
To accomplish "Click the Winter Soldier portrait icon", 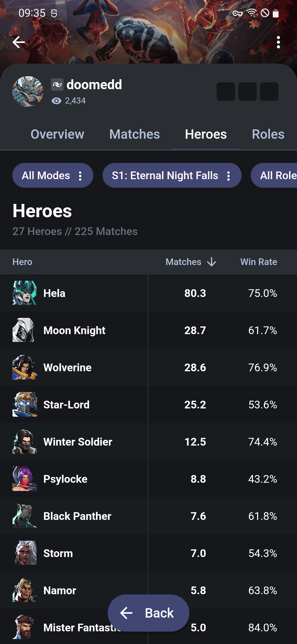I will pos(25,442).
